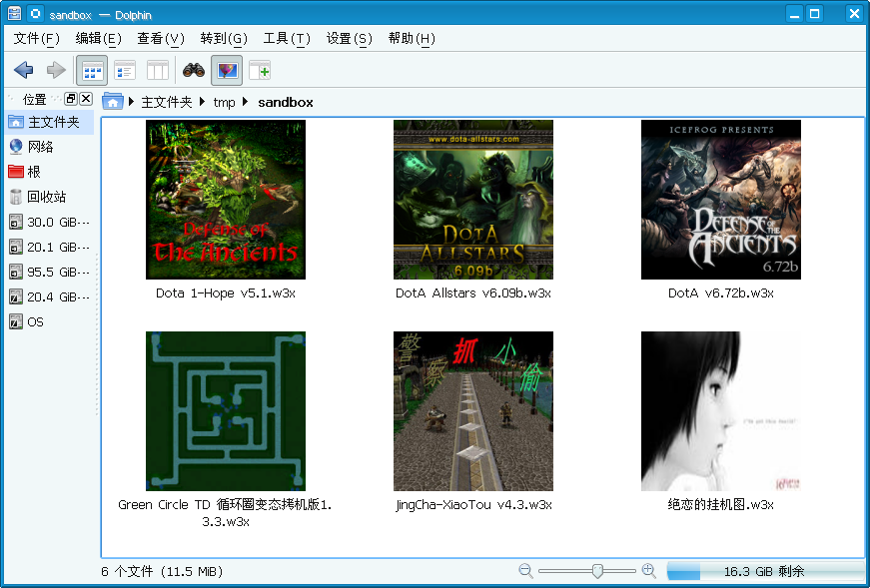This screenshot has height=588, width=870.
Task: Select JingCha-XiaoTou v4.3 thumbnail
Action: (473, 411)
